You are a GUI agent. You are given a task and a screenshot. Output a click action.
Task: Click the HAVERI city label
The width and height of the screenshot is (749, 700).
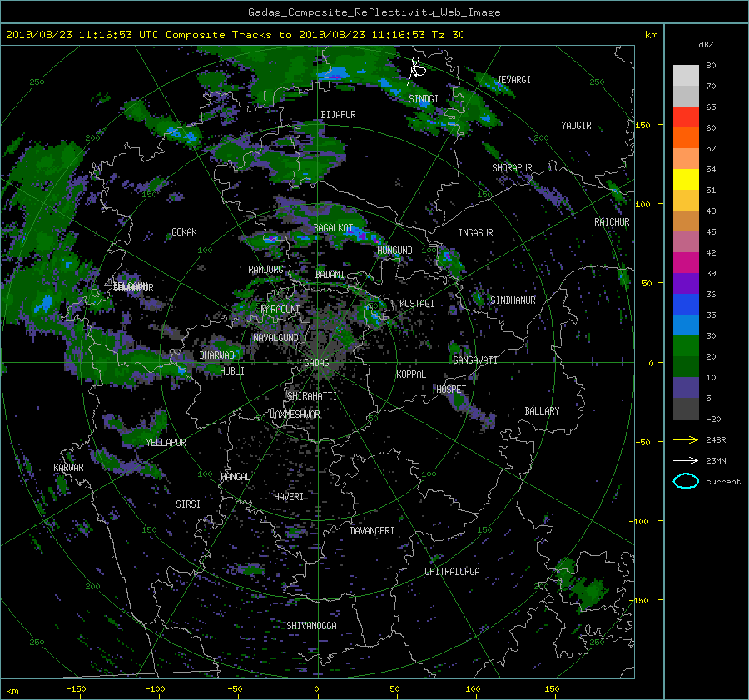tap(289, 497)
